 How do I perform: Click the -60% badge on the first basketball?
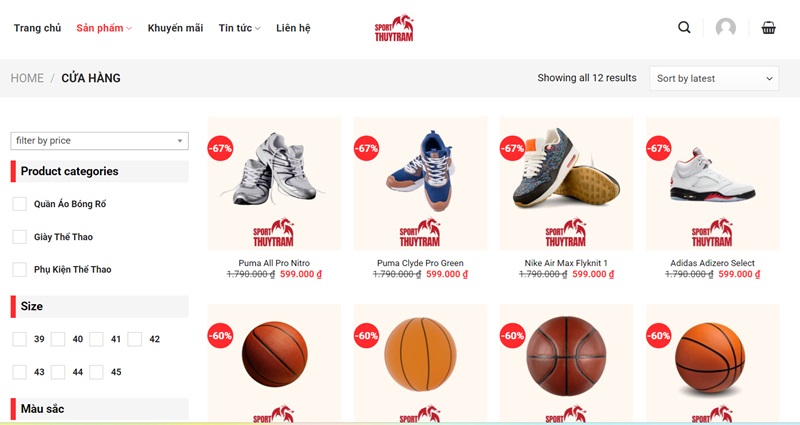pyautogui.click(x=220, y=336)
